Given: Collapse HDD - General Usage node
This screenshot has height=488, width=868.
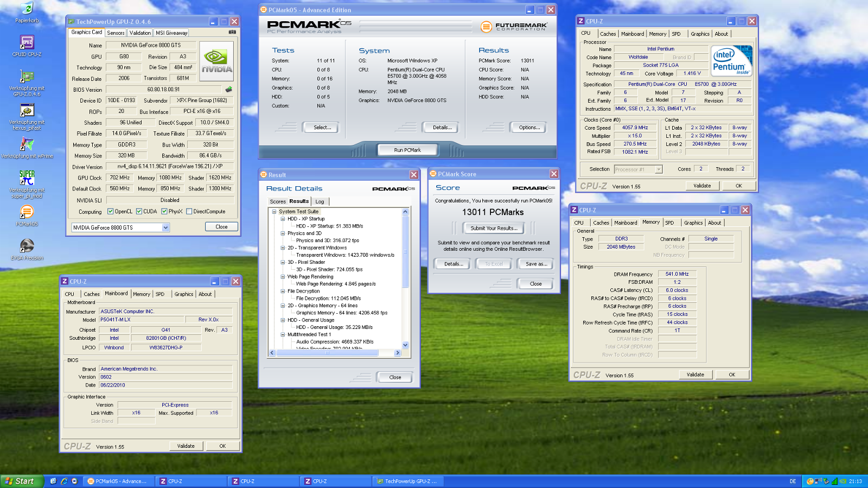Looking at the screenshot, I should click(x=283, y=320).
